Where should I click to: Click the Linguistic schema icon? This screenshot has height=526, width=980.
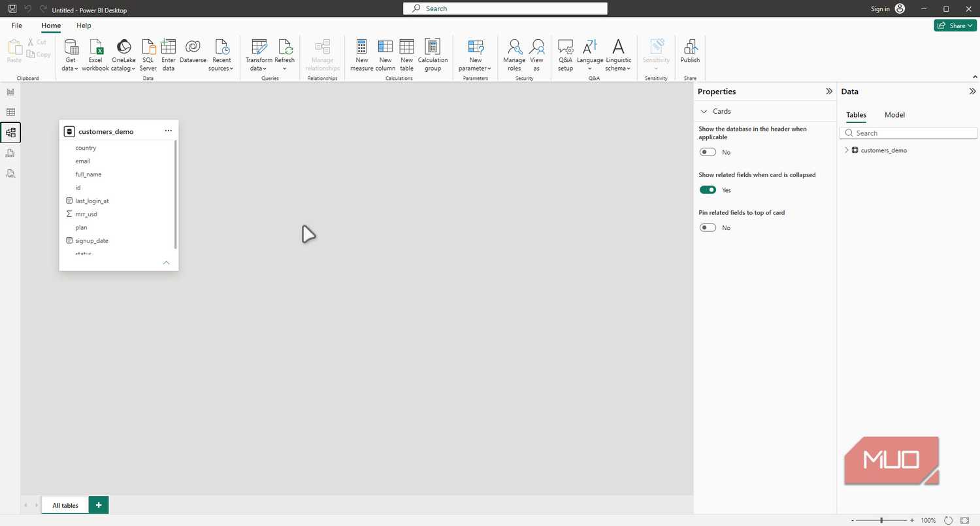tap(618, 47)
